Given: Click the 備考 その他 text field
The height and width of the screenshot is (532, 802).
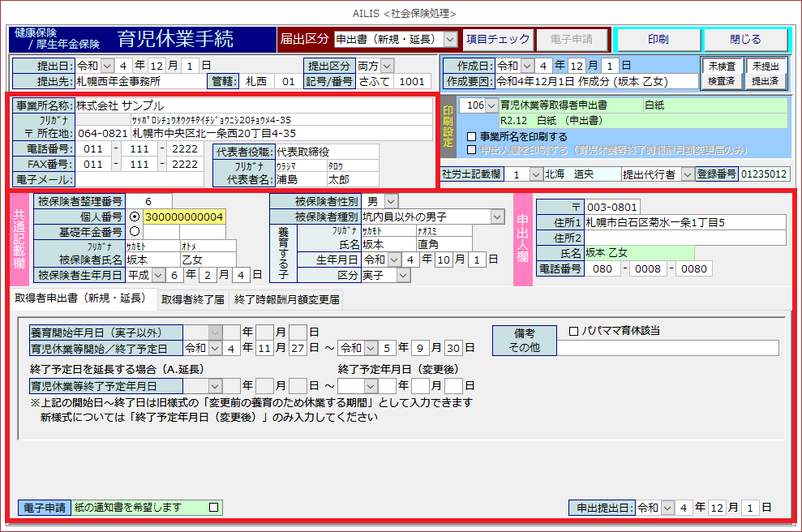Looking at the screenshot, I should tap(667, 348).
